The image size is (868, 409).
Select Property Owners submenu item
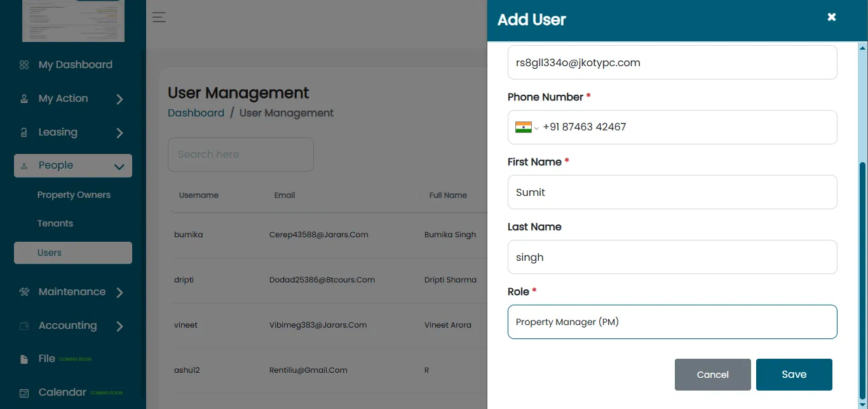74,195
